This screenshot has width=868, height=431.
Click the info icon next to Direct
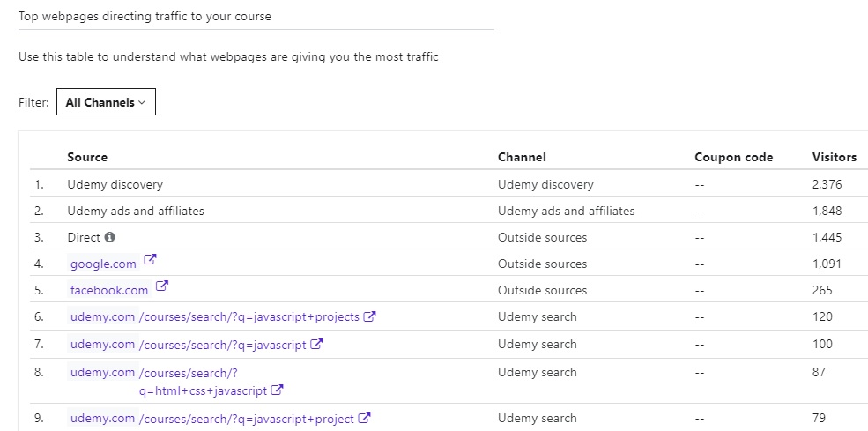110,237
